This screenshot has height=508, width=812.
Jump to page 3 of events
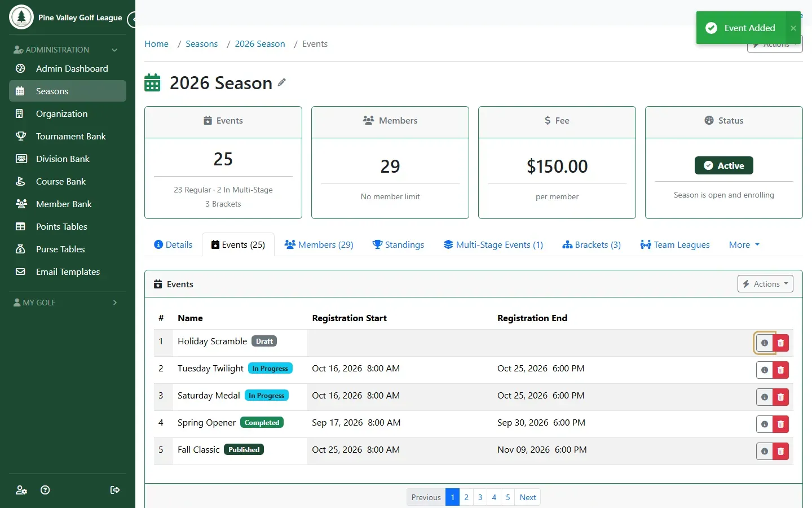[x=480, y=497]
